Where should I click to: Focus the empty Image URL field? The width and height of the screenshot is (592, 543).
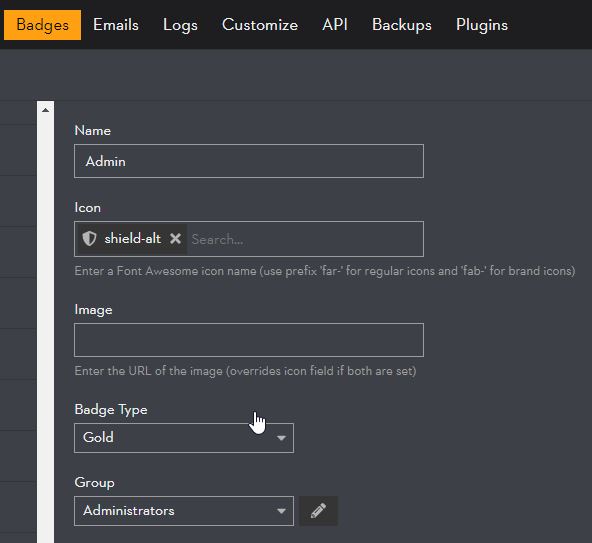click(249, 340)
